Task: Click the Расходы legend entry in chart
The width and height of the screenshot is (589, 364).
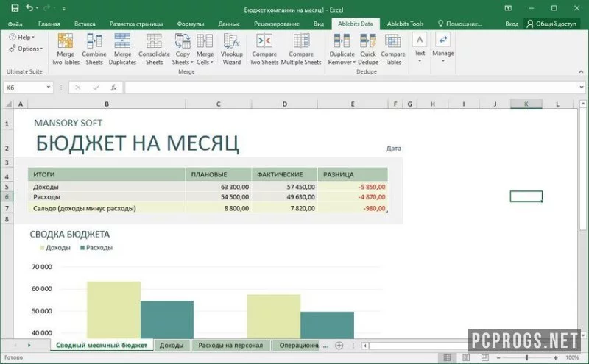Action: click(96, 248)
